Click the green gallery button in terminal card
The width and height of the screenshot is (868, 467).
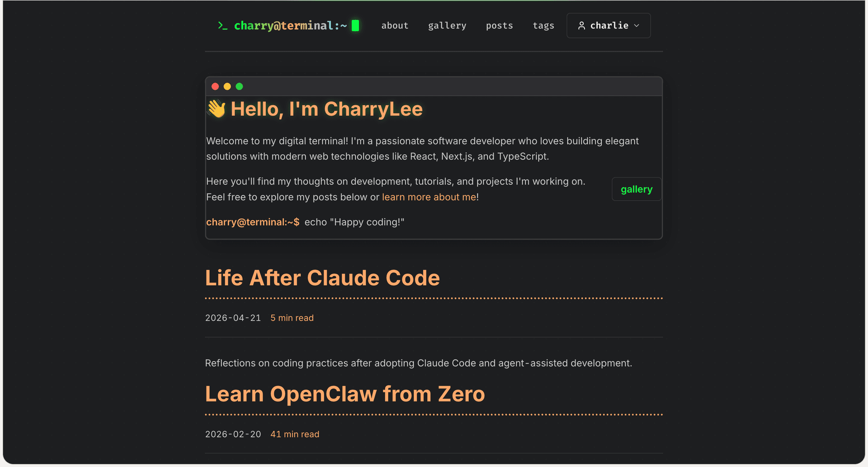pyautogui.click(x=637, y=189)
